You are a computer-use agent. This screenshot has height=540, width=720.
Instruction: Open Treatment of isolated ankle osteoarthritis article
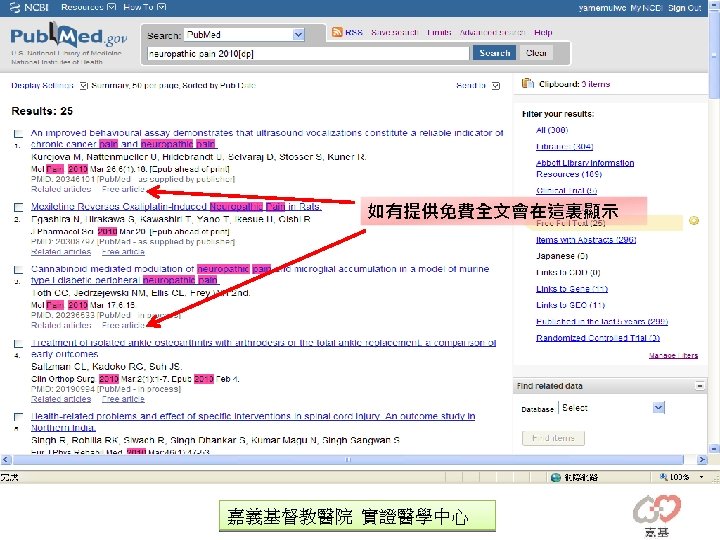[x=263, y=348]
